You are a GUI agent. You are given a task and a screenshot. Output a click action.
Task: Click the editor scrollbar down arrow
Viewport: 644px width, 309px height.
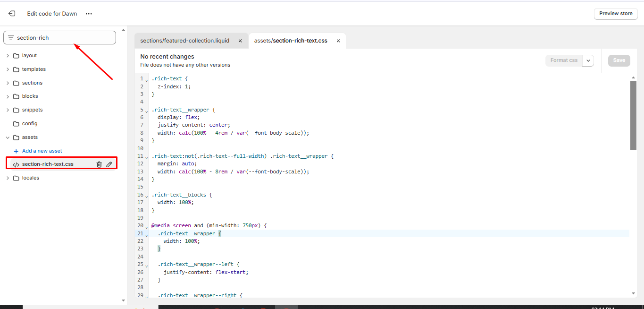click(x=633, y=293)
